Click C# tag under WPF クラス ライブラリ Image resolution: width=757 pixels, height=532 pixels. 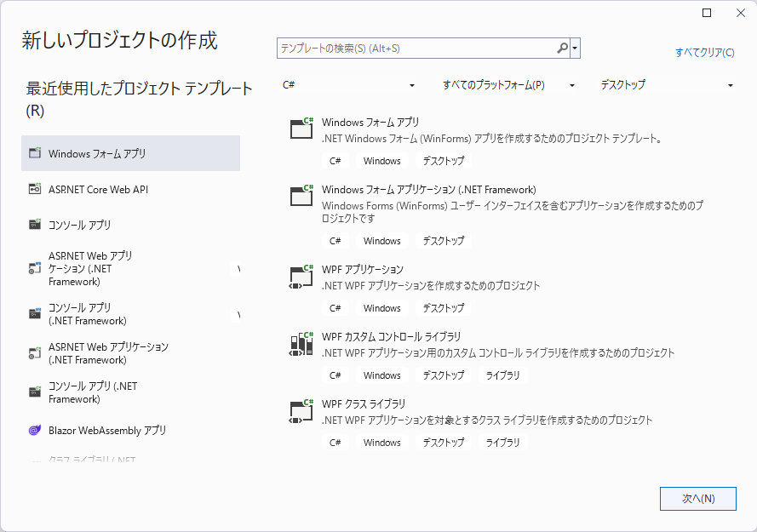(335, 443)
